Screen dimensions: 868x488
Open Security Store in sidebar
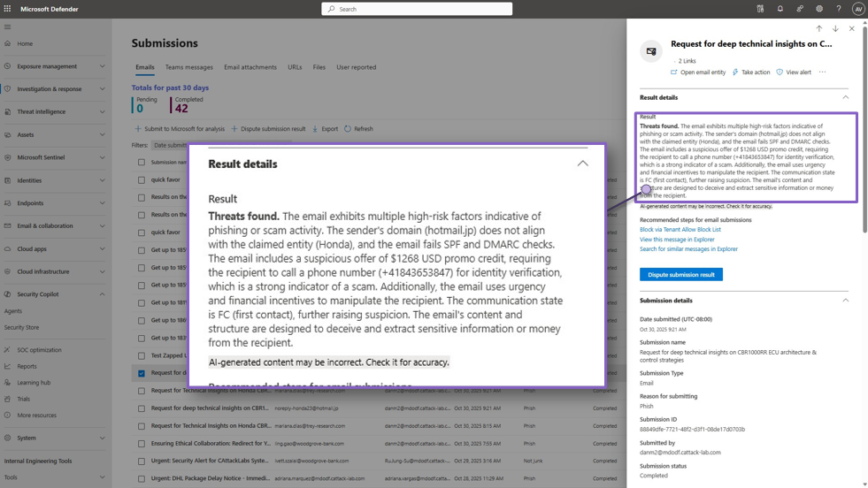21,327
